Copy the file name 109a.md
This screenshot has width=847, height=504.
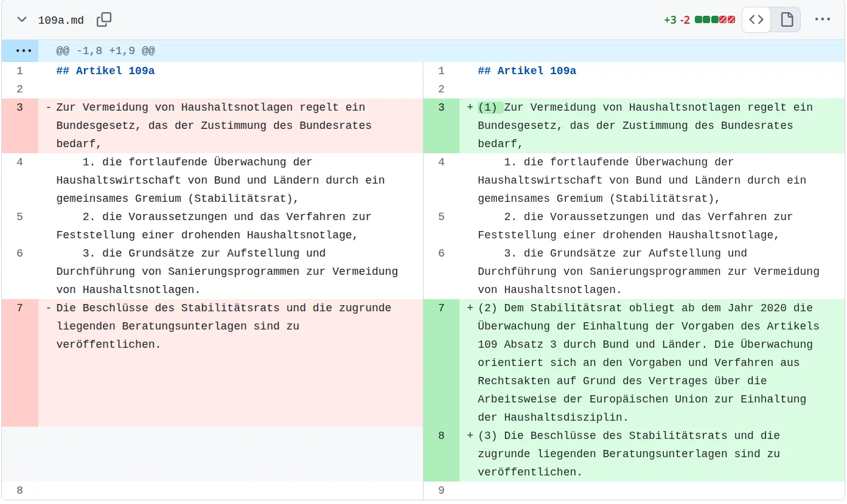103,19
